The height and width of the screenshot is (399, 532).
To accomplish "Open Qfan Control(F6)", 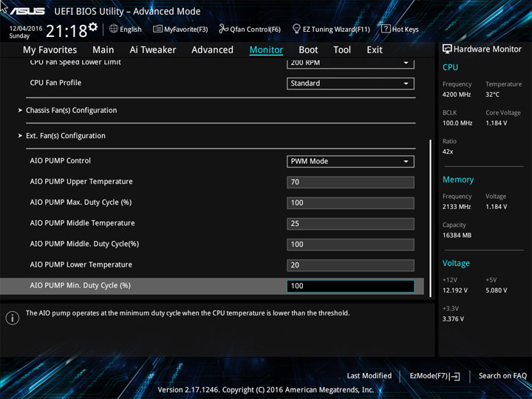I will pos(250,29).
